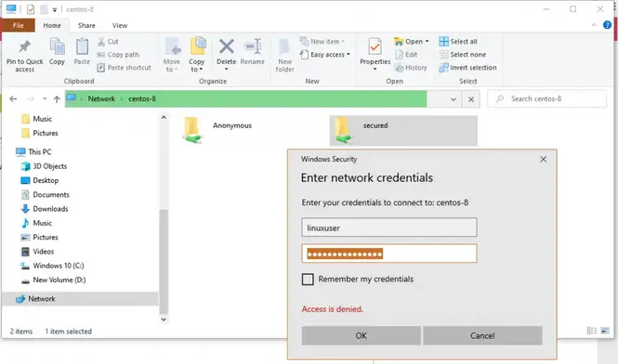The width and height of the screenshot is (618, 364).
Task: Open 3D Objects in navigation pane
Action: click(44, 166)
